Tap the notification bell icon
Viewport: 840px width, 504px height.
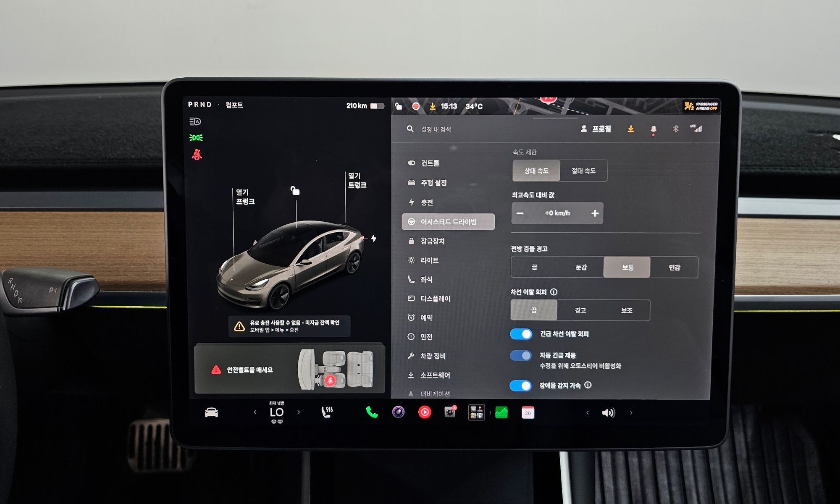653,129
